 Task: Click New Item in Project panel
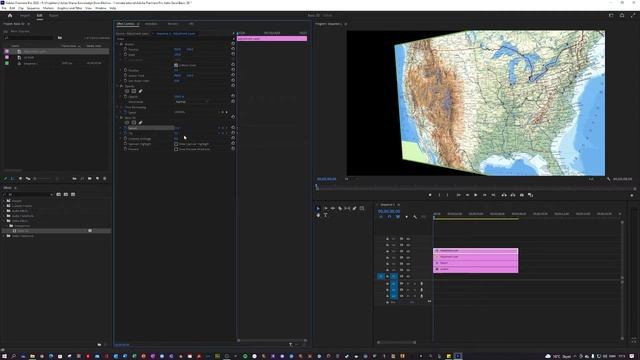(97, 179)
